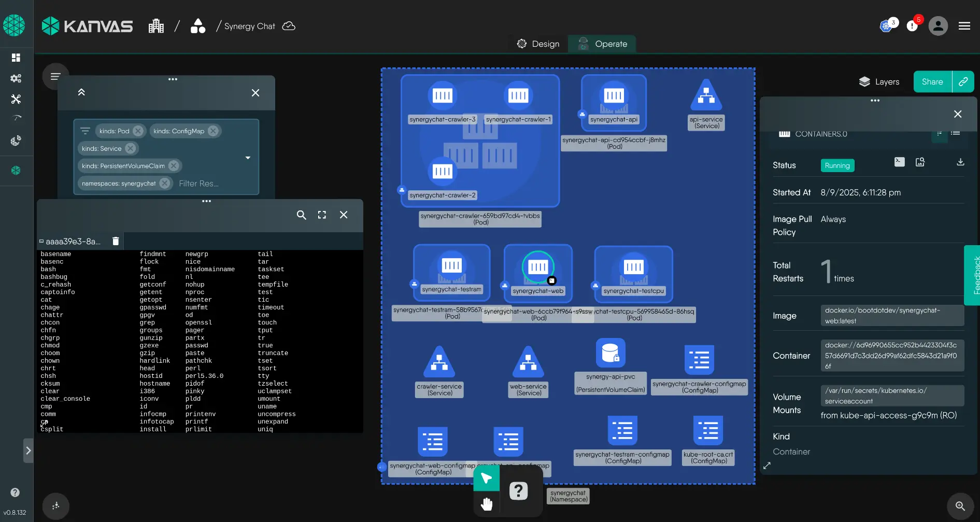Select the pan hand tool
980x522 pixels.
click(x=487, y=504)
